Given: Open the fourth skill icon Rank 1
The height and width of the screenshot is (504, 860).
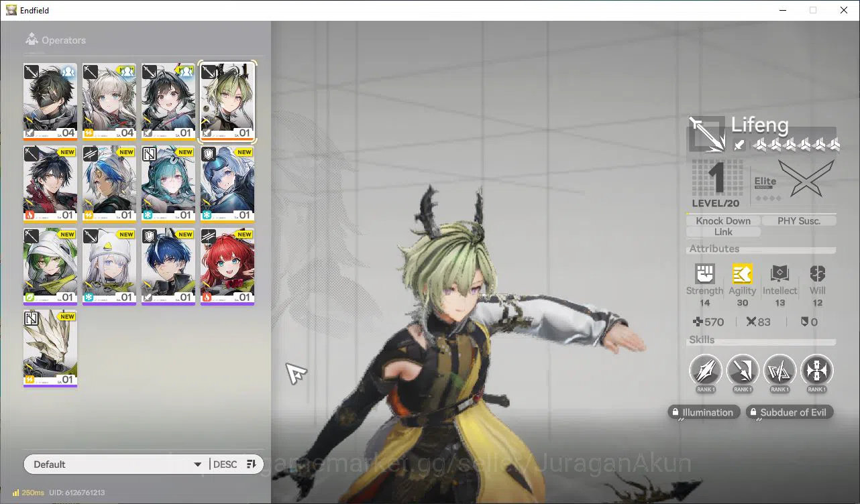Looking at the screenshot, I should click(816, 370).
